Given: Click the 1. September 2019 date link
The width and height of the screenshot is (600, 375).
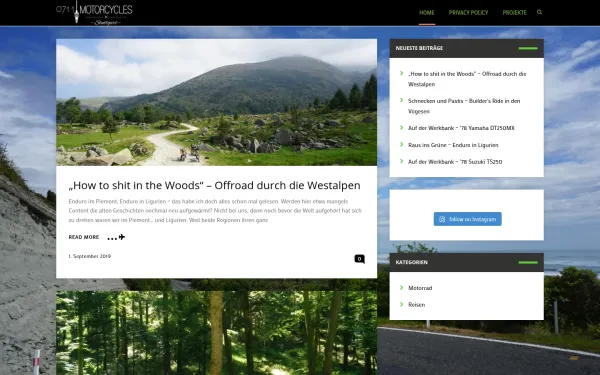Looking at the screenshot, I should point(90,256).
